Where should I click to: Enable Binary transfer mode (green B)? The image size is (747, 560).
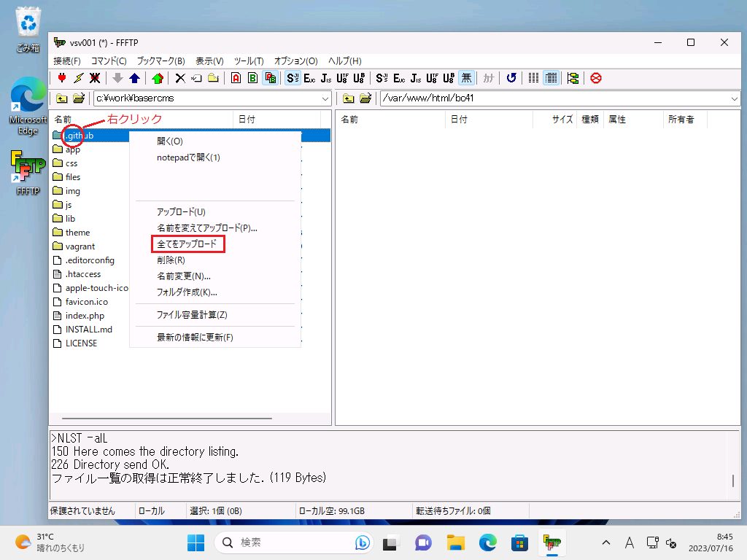tap(252, 78)
